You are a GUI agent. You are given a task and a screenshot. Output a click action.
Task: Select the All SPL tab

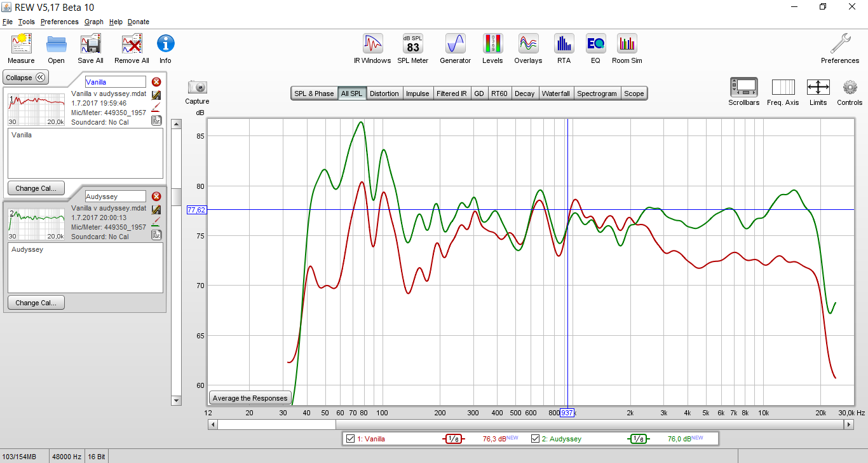tap(352, 93)
